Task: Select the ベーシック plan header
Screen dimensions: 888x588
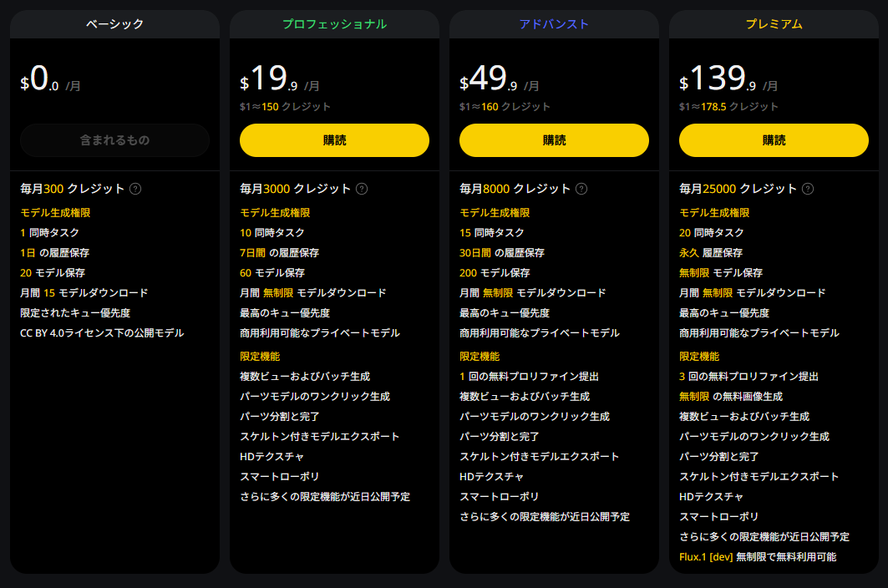Action: click(x=114, y=24)
